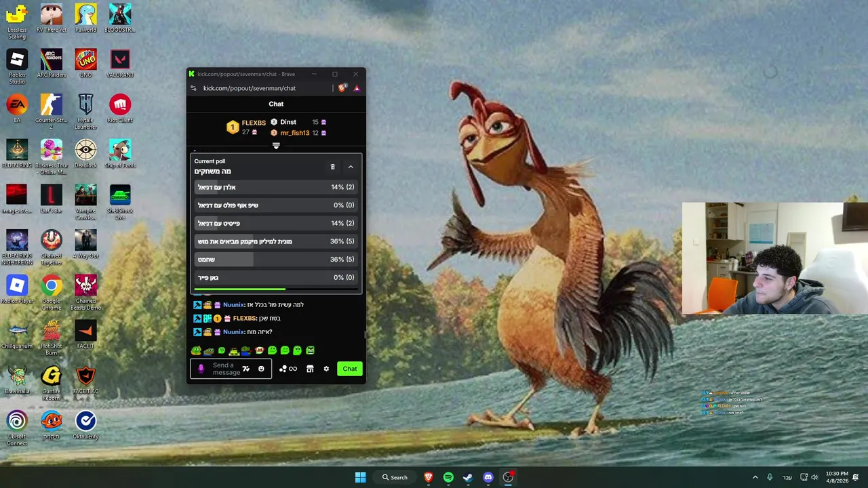This screenshot has height=488, width=868.
Task: Open Brave Shields icon in address bar
Action: pos(342,88)
